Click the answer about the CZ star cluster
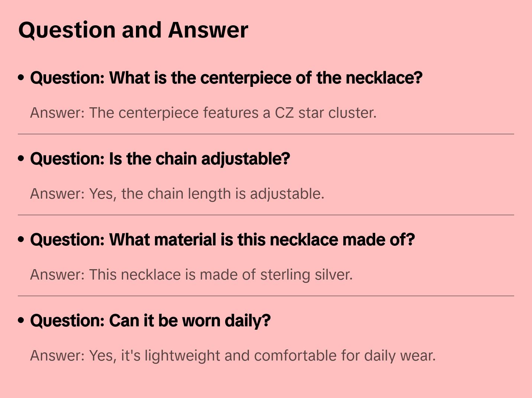Screen dimensions: 532x398 click(203, 113)
